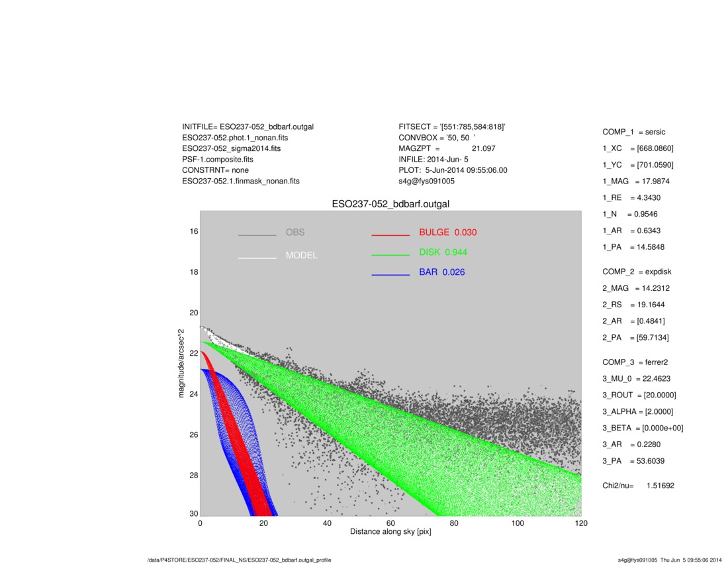Click the Chi2/nu= 1.51692 statistic
Viewport: 728px width, 563px height.
(639, 486)
